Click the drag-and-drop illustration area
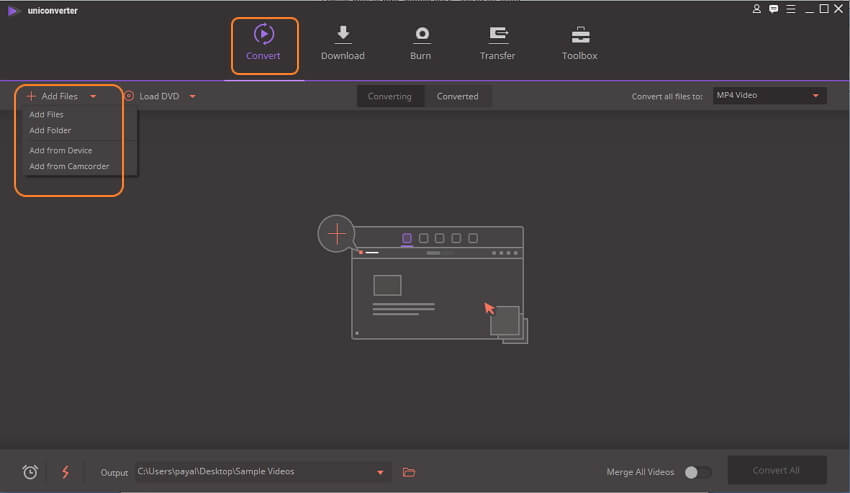The image size is (850, 493). [x=423, y=279]
